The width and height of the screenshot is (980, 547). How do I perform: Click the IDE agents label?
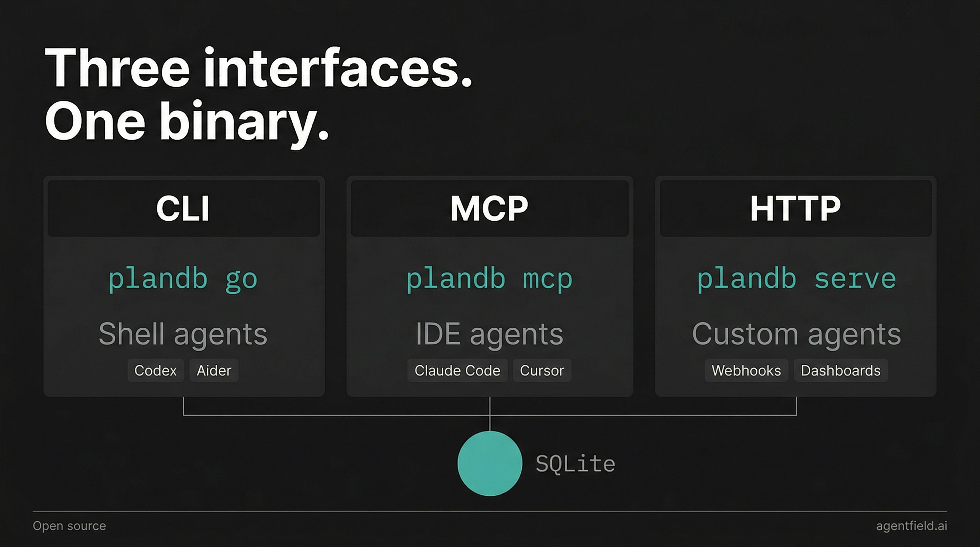click(x=489, y=334)
